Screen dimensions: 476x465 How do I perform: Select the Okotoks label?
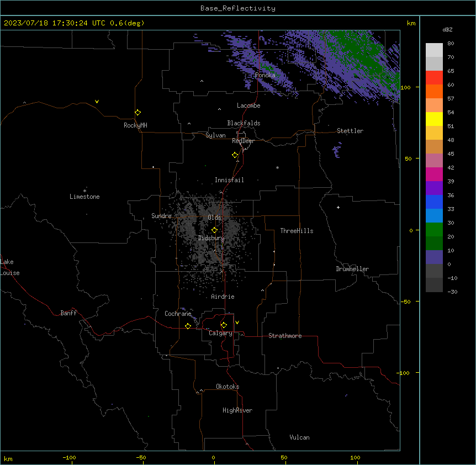pyautogui.click(x=228, y=387)
